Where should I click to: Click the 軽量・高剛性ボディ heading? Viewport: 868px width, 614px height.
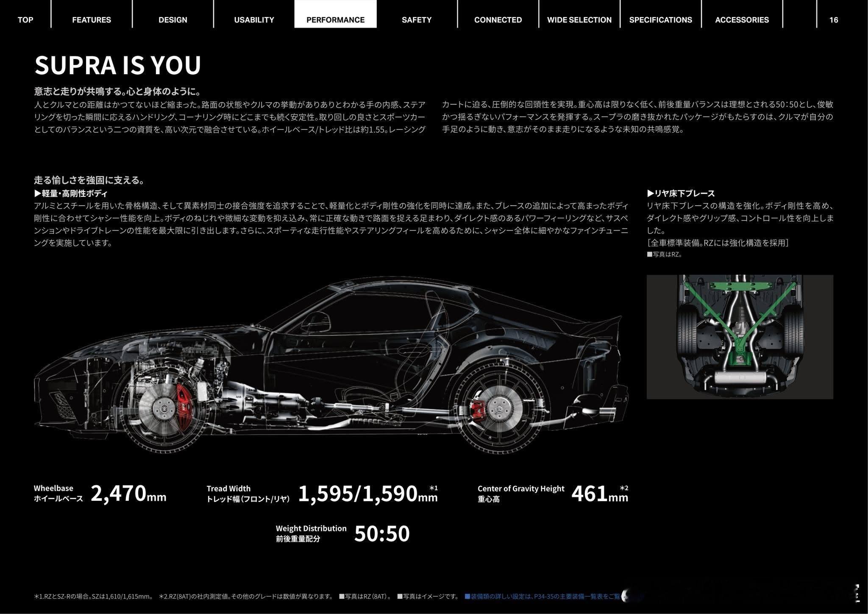tap(71, 193)
